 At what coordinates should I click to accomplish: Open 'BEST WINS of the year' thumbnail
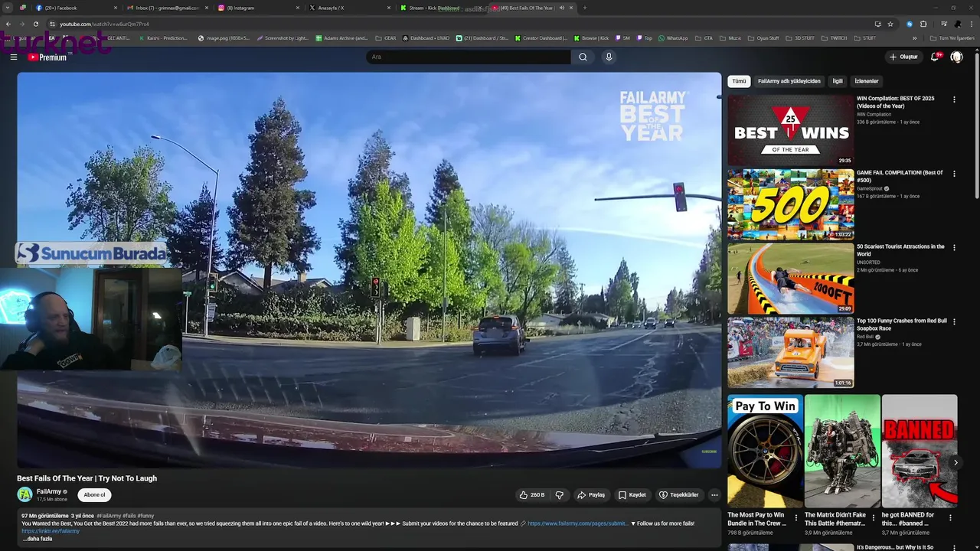(x=790, y=130)
